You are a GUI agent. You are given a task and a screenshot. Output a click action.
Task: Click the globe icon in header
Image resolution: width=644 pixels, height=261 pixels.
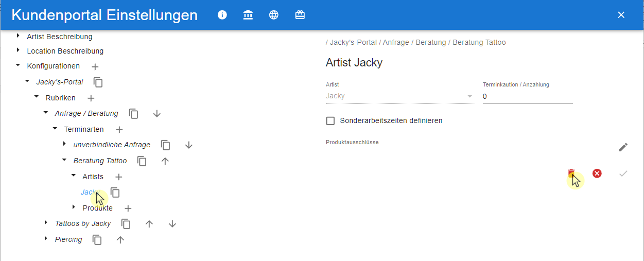tap(274, 15)
